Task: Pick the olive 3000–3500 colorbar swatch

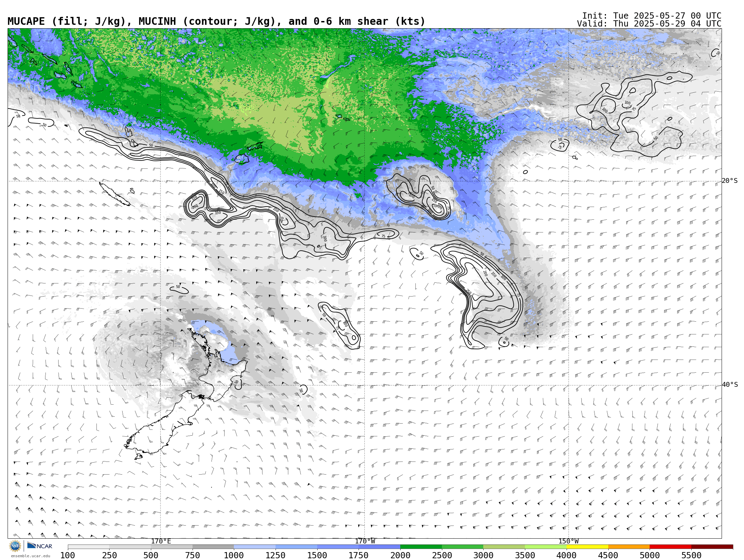Action: point(504,547)
